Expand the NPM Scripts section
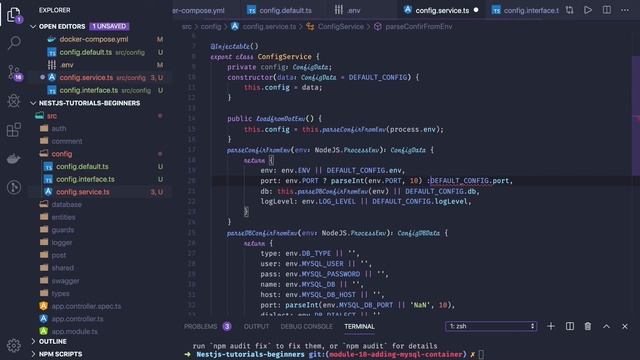Viewport: 640px width, 360px height. [x=33, y=354]
